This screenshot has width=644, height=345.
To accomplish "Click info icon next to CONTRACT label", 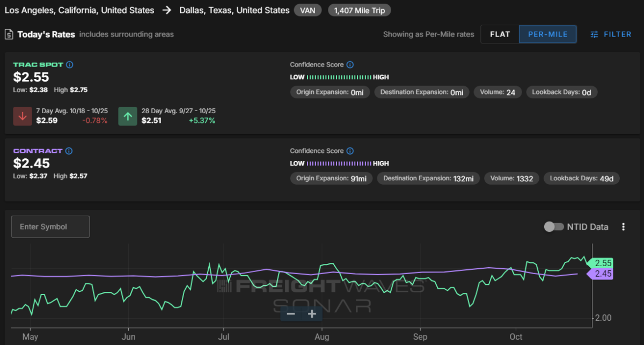I will click(69, 151).
